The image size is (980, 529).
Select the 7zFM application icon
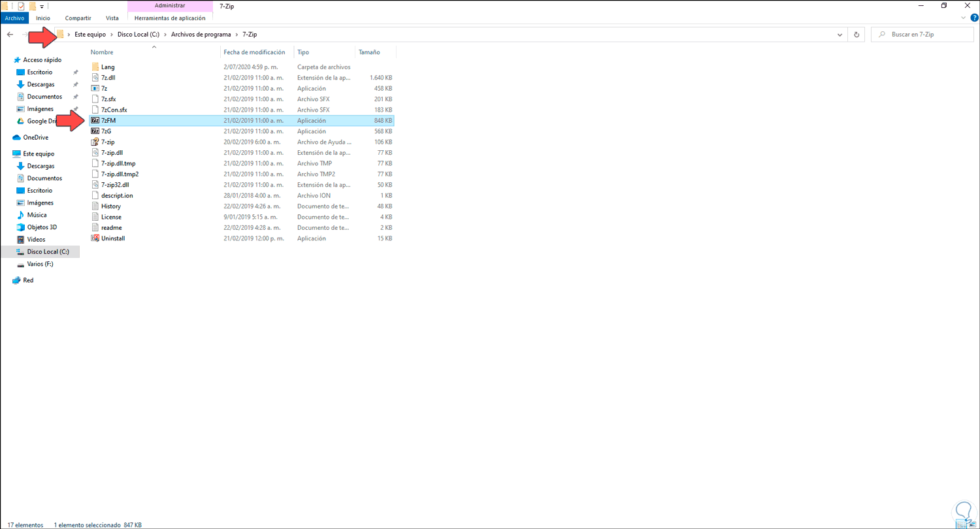(95, 121)
